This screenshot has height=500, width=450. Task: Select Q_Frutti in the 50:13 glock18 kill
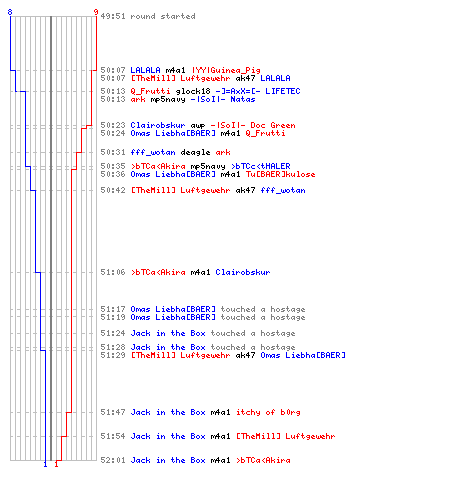[150, 91]
